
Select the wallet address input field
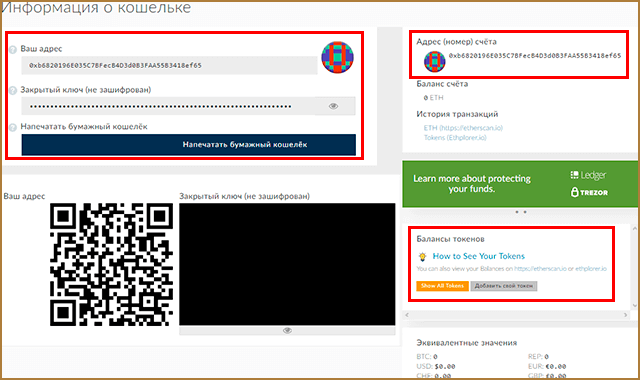[x=169, y=65]
